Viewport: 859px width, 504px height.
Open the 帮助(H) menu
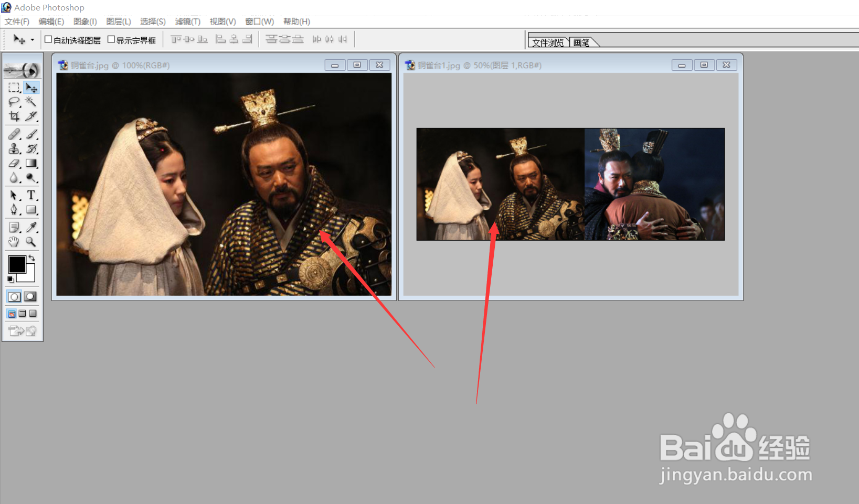pos(296,22)
